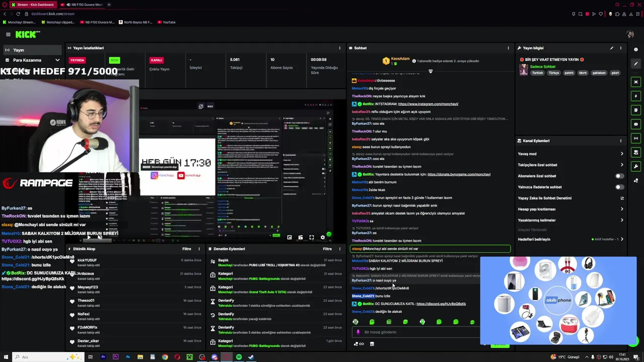Click the pencil edit icon in right sidebar

click(x=636, y=64)
